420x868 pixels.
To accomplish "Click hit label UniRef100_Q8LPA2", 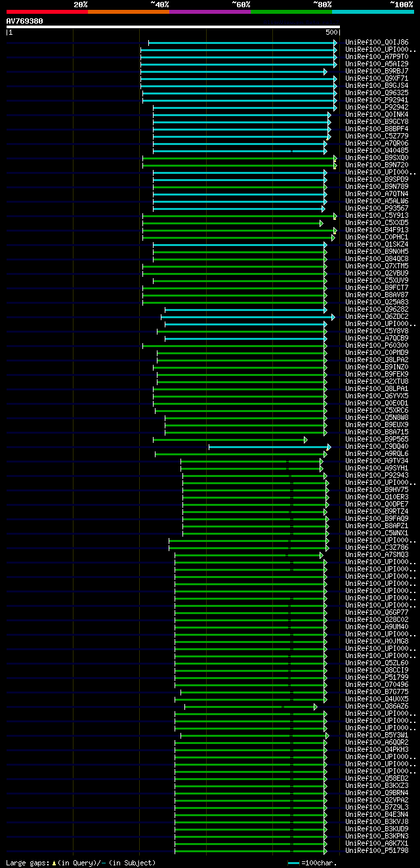I will point(377,360).
